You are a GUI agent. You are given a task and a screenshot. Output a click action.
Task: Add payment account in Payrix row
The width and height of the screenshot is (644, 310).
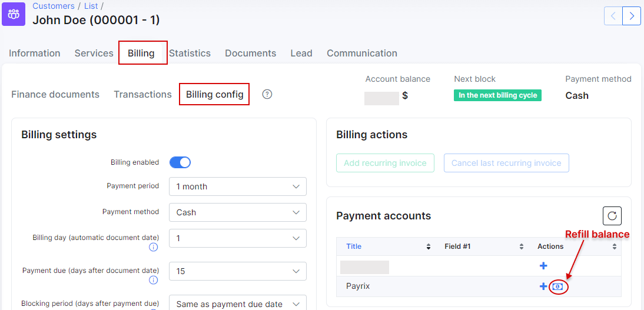coord(543,286)
